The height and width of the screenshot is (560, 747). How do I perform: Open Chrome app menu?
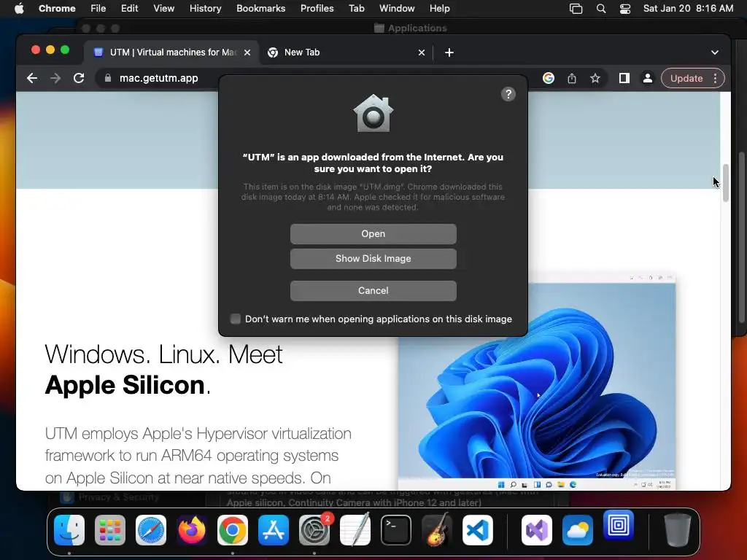click(57, 8)
